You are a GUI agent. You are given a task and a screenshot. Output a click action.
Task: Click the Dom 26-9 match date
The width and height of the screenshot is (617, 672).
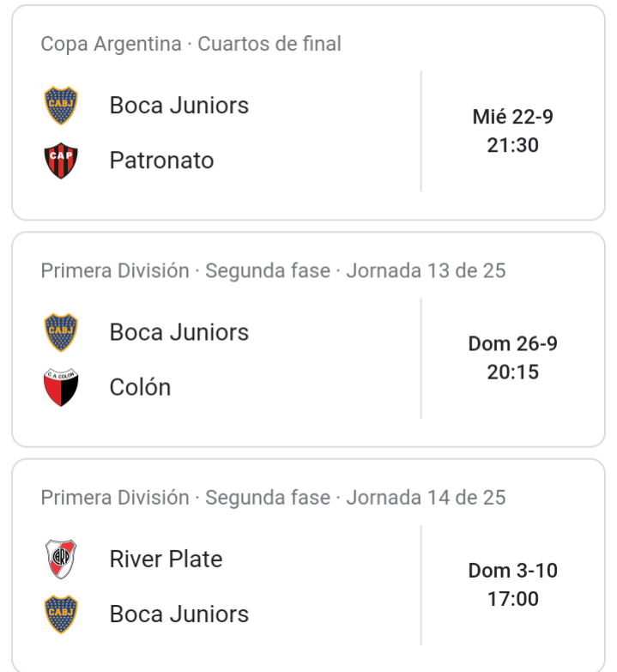click(513, 343)
